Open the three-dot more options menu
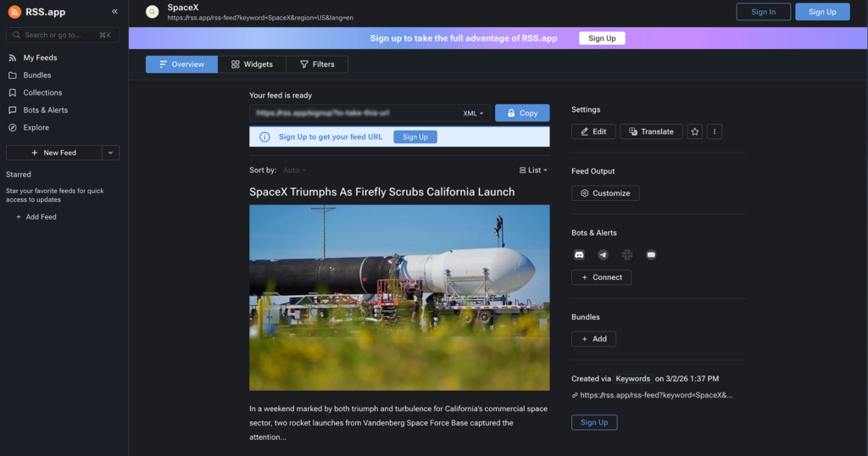The width and height of the screenshot is (868, 456). [x=715, y=131]
